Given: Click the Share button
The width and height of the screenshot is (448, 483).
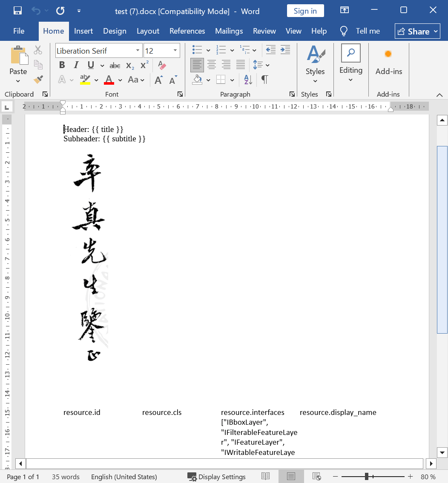Looking at the screenshot, I should pos(417,31).
